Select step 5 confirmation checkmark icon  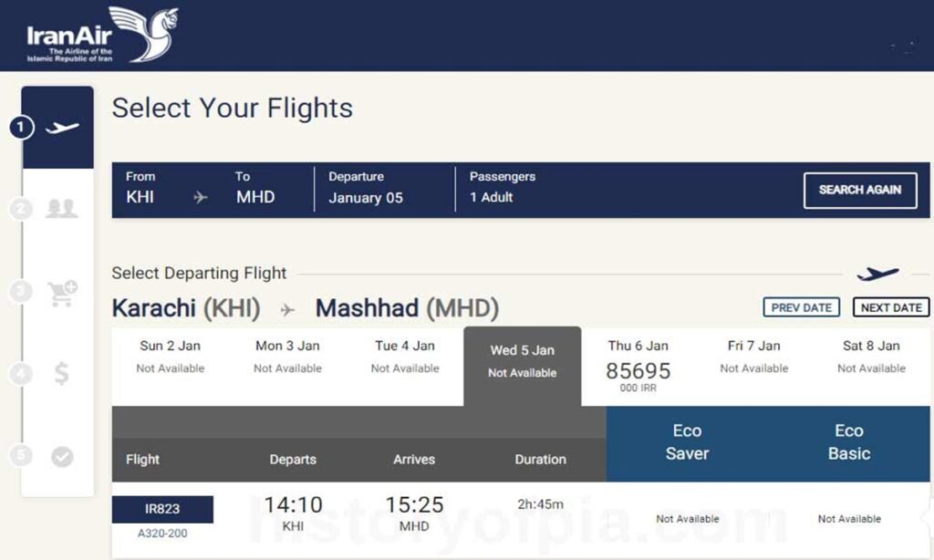coord(62,457)
